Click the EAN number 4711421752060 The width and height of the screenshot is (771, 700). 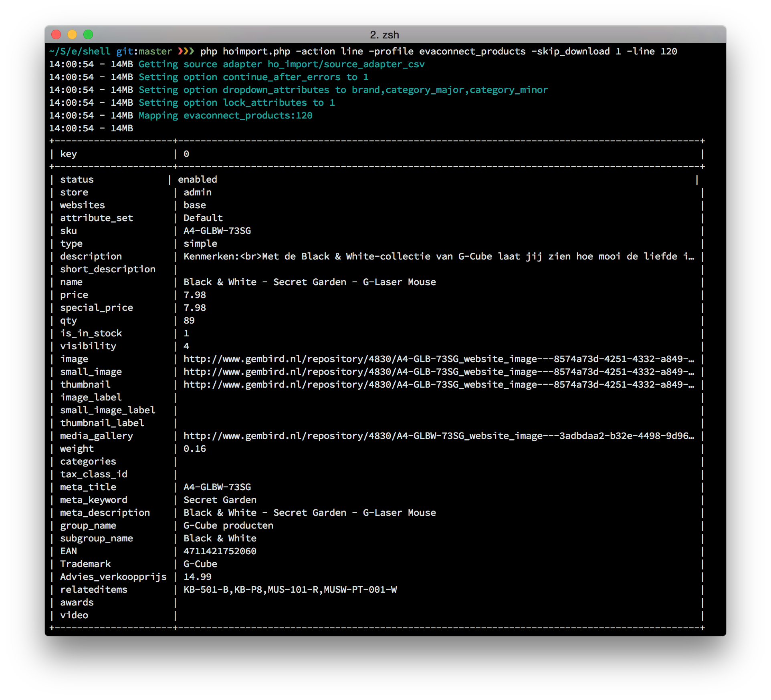pyautogui.click(x=220, y=551)
